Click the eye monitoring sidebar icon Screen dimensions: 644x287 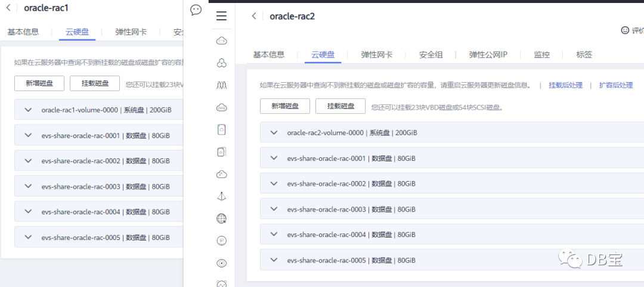[221, 263]
